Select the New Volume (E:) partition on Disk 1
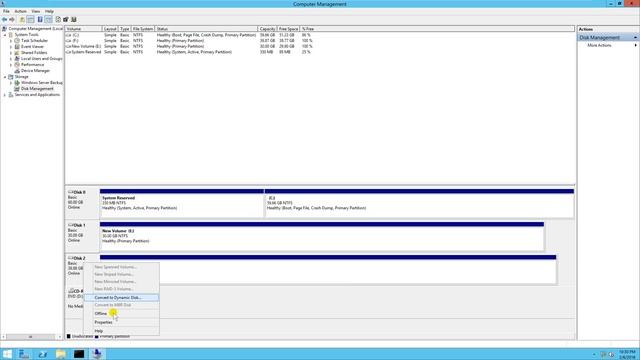Viewport: 640px width, 360px height. [322, 236]
